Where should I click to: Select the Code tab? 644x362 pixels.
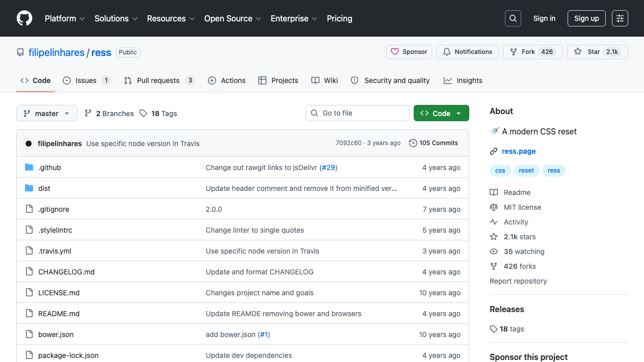point(36,80)
